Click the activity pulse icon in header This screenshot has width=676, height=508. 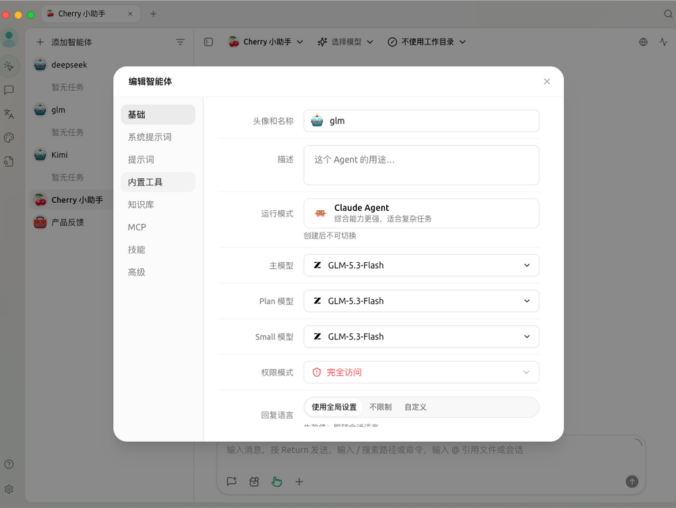tap(663, 42)
